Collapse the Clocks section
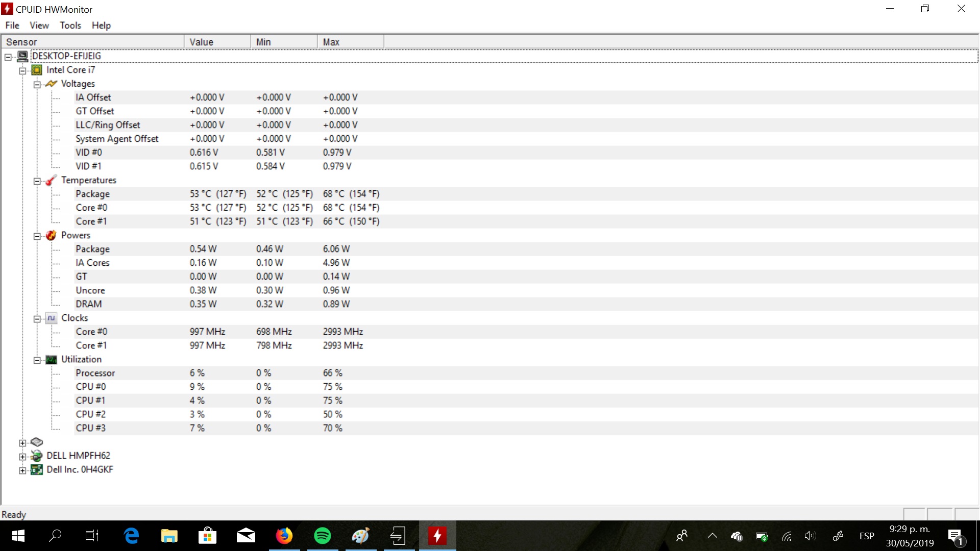The height and width of the screenshot is (551, 980). [x=37, y=319]
